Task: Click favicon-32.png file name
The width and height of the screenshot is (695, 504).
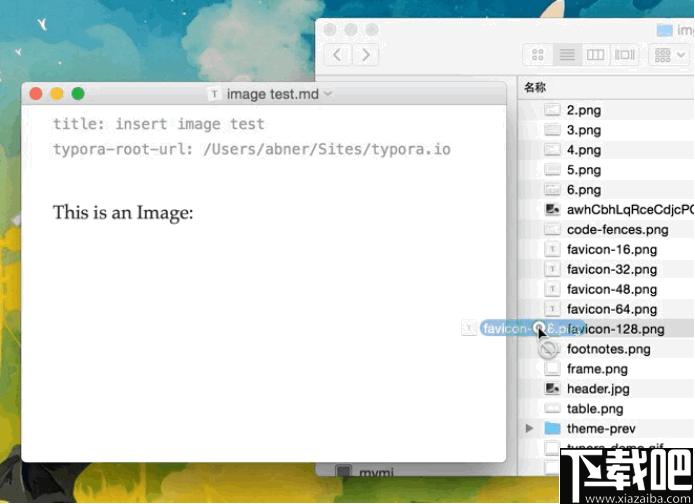Action: 612,270
